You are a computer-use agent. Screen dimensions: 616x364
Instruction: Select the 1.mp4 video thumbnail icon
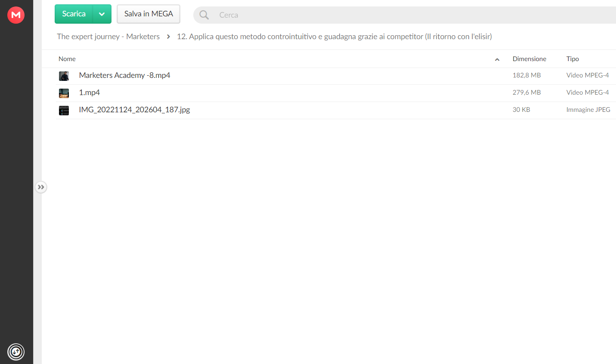(x=64, y=93)
